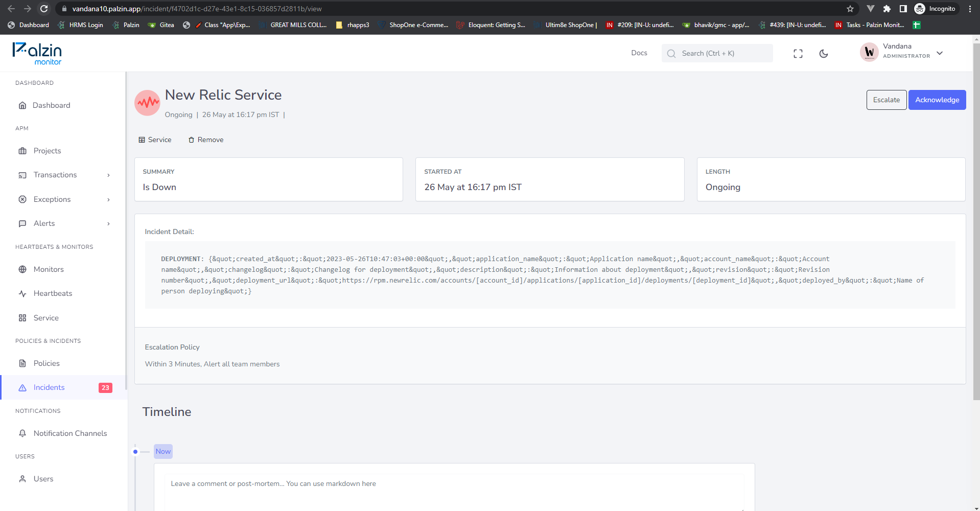The height and width of the screenshot is (511, 980).
Task: Click the Exceptions icon in sidebar
Action: [22, 199]
